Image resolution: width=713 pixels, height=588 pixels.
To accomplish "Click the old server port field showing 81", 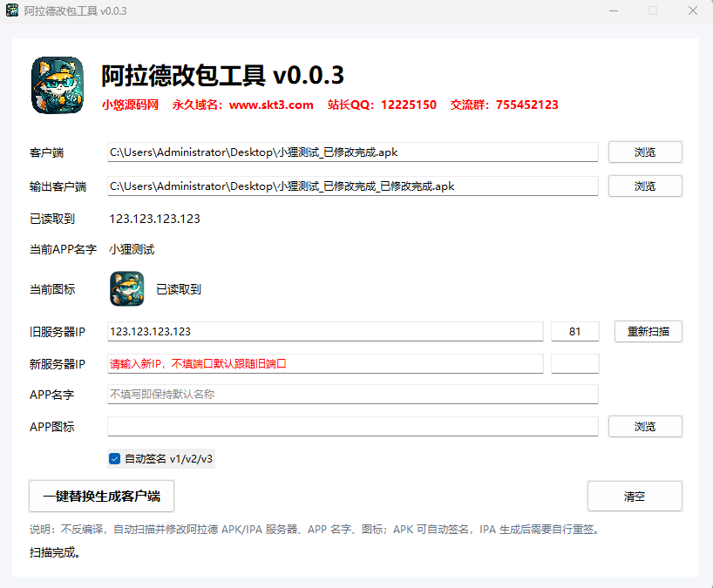I will (574, 331).
